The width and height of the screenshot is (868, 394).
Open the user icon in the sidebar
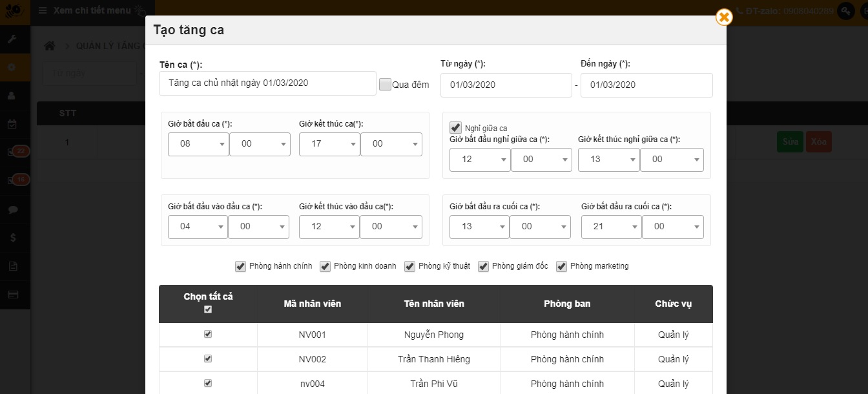point(12,95)
